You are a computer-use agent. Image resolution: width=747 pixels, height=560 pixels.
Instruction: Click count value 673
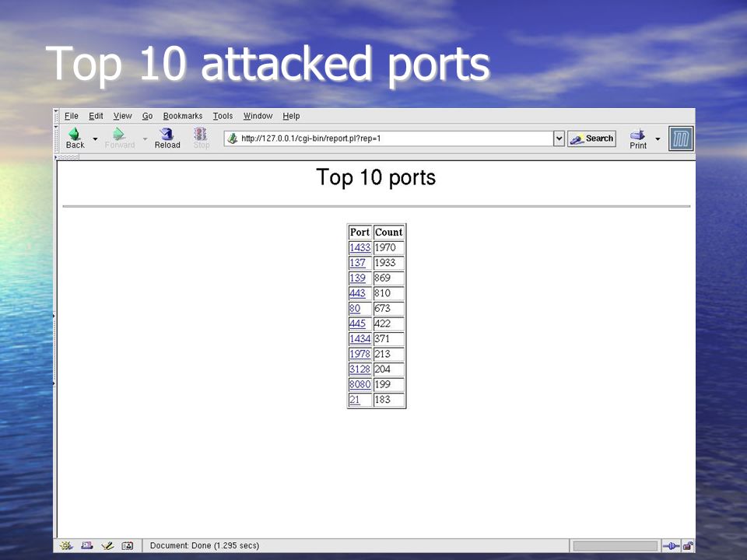click(383, 309)
